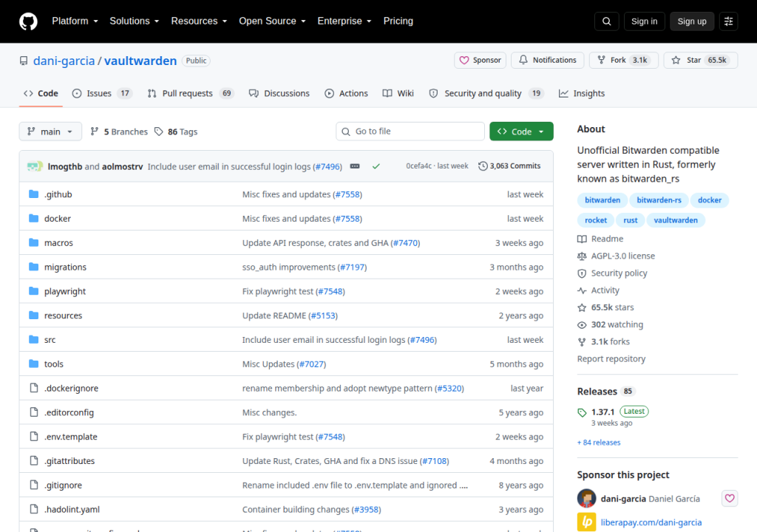Star the vaultwarden repository
This screenshot has width=757, height=532.
pyautogui.click(x=701, y=61)
